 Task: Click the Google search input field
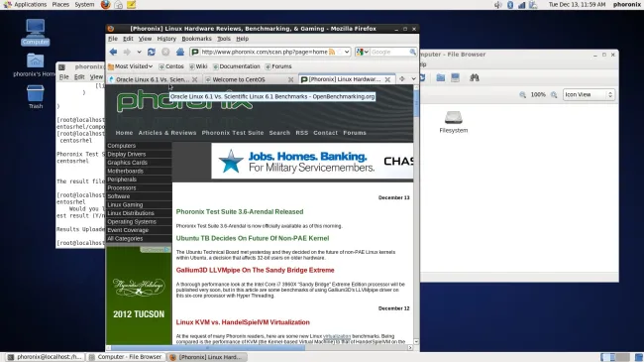click(389, 52)
